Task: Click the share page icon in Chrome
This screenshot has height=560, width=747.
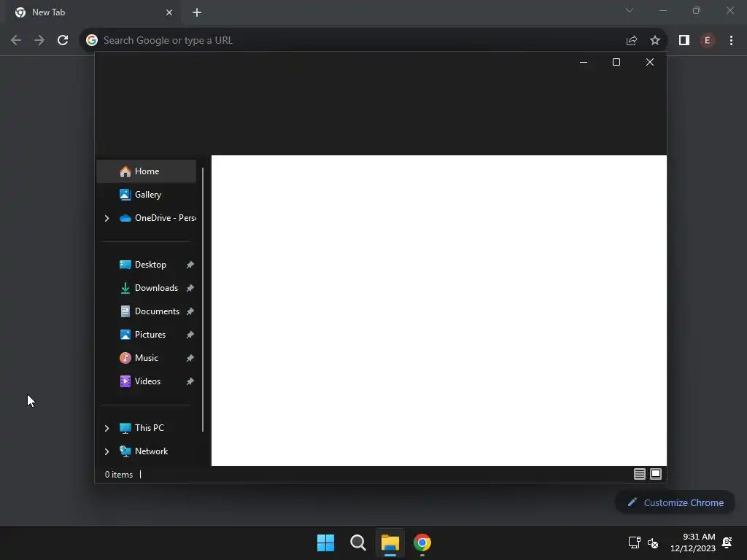Action: (x=632, y=41)
